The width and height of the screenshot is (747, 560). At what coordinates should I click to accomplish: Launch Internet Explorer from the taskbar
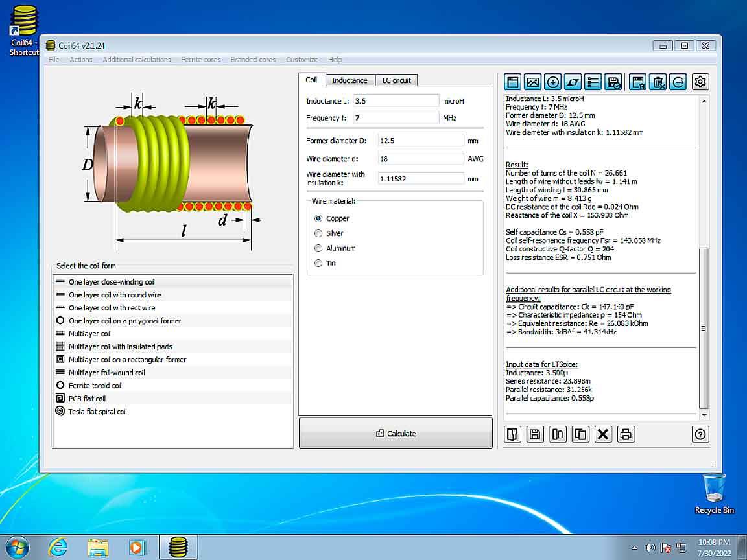pos(58,547)
